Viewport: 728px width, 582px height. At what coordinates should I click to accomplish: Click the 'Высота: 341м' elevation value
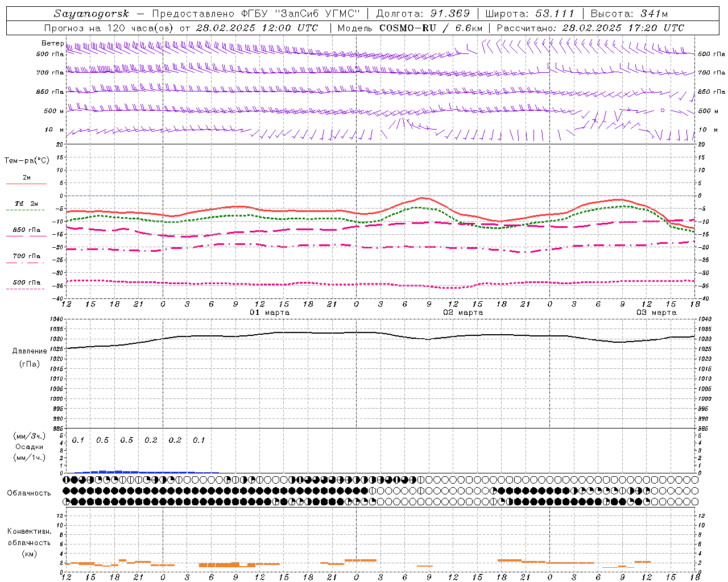629,14
